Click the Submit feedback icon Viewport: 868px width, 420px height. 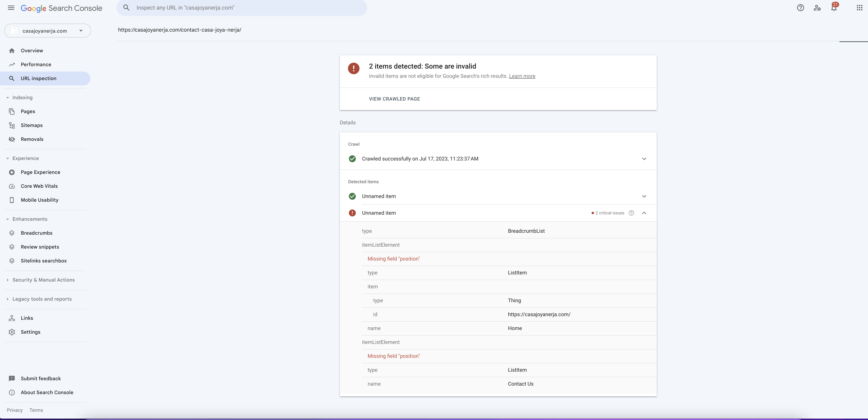[12, 378]
